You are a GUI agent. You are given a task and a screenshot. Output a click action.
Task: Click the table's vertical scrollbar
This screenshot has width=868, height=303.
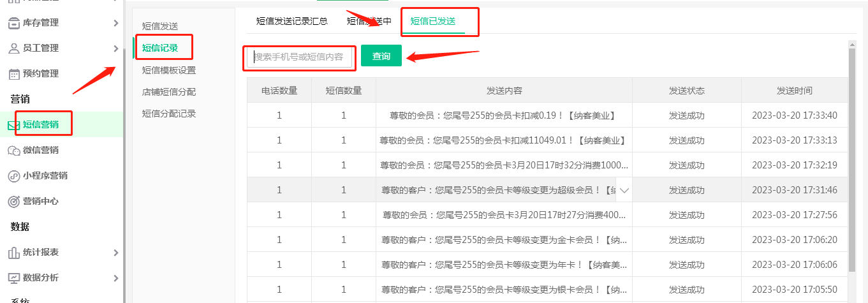(851, 159)
